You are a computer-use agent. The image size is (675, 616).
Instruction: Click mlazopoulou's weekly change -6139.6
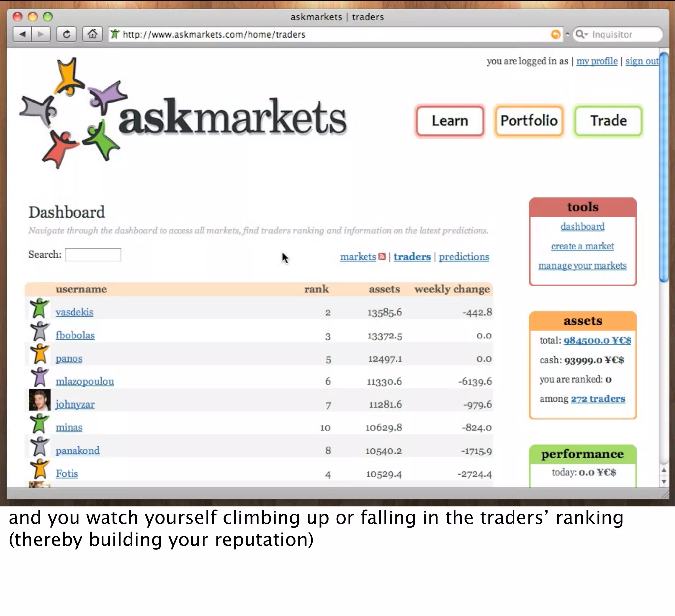pos(475,381)
